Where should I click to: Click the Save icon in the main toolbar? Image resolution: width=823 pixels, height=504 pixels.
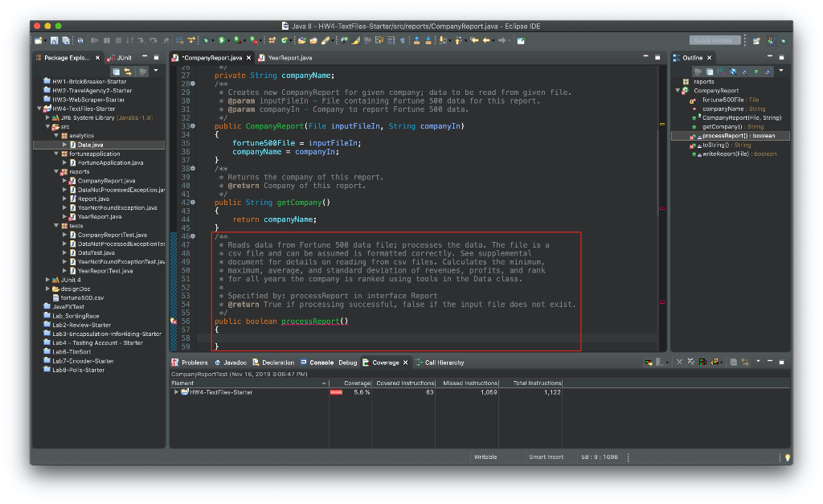point(54,40)
